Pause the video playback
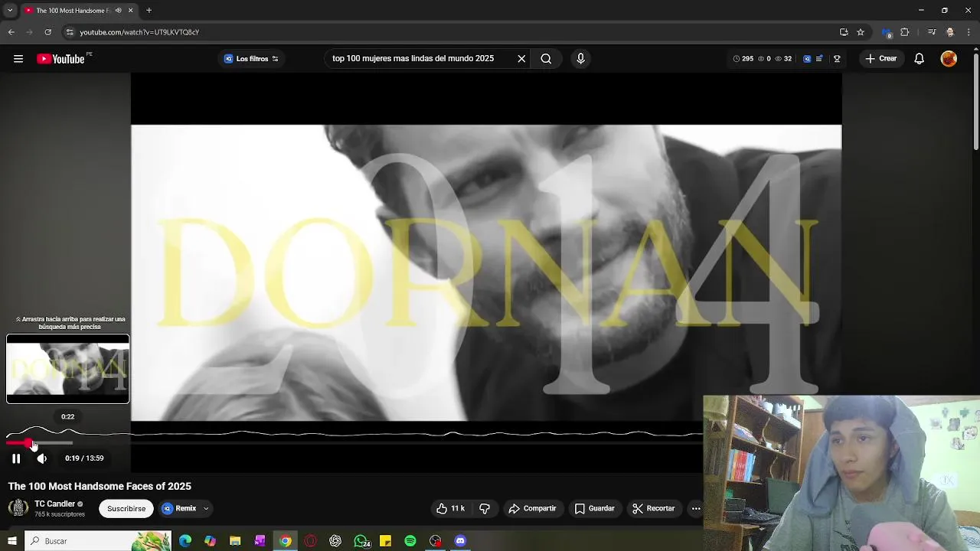Viewport: 980px width, 551px height. (x=16, y=458)
